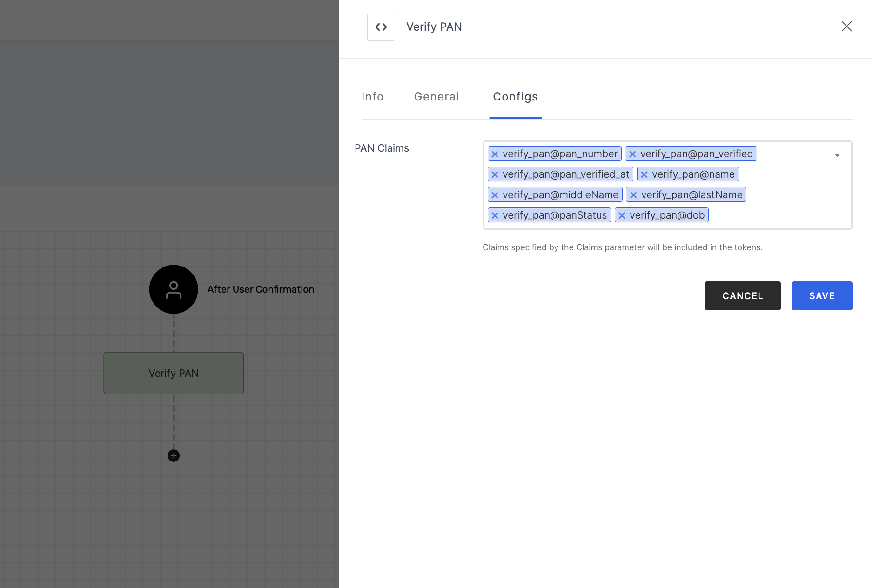Close the Verify PAN panel

846,27
